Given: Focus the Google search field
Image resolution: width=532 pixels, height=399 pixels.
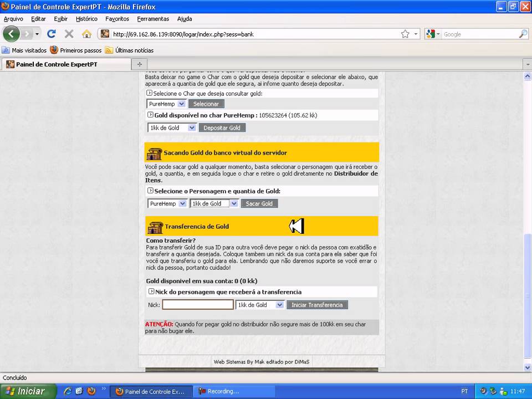Looking at the screenshot, I should pos(480,34).
